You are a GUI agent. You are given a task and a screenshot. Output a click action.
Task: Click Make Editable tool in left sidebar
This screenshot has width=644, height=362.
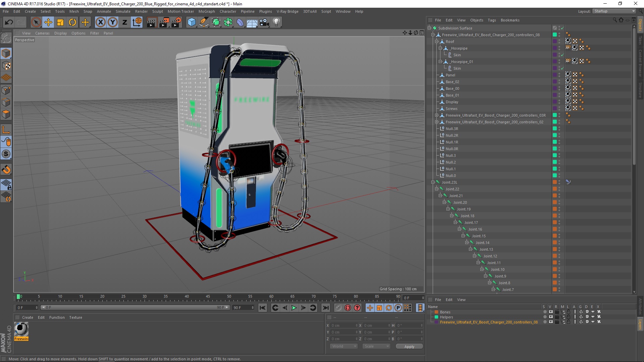point(6,38)
